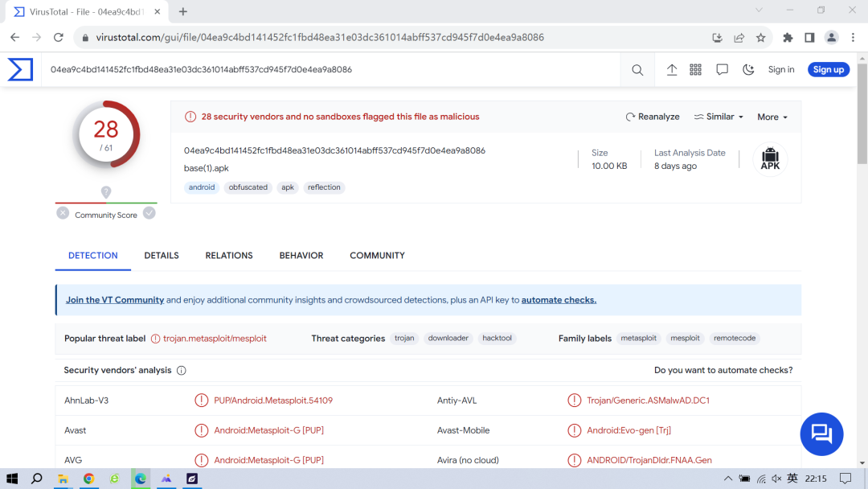
Task: Open a new browser tab
Action: tap(182, 11)
